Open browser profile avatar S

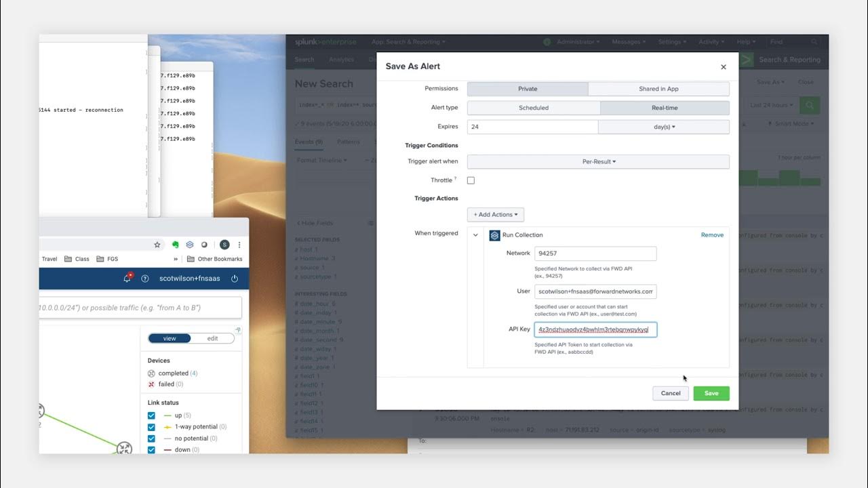[224, 245]
